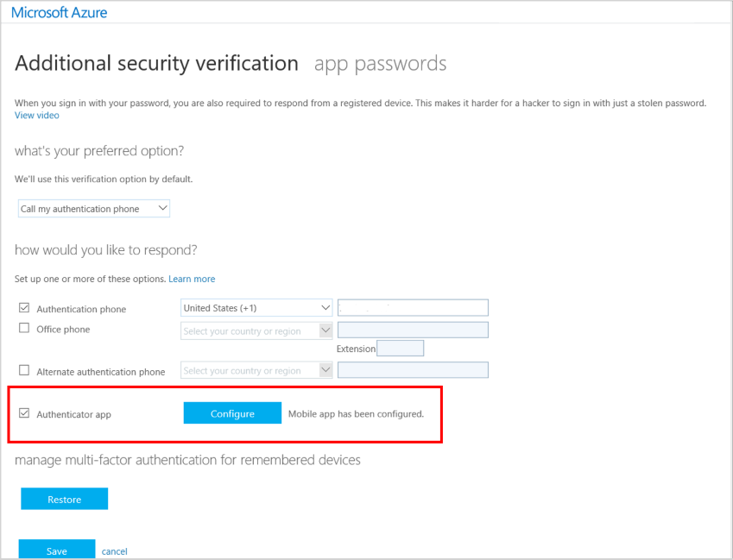Expand Alternate authentication phone country dropdown
733x560 pixels.
click(x=256, y=370)
